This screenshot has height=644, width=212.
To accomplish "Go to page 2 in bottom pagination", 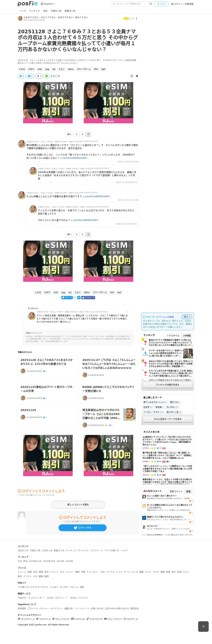I will pos(82,234).
